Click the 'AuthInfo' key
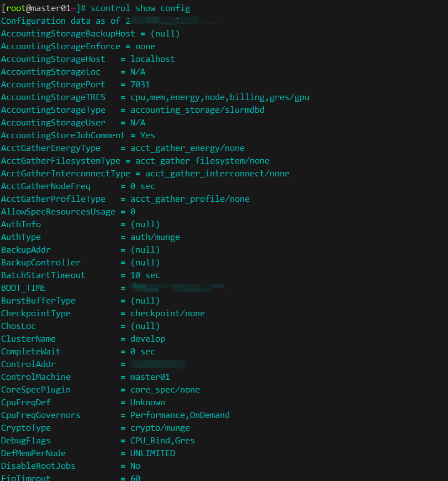This screenshot has width=448, height=481. click(21, 224)
